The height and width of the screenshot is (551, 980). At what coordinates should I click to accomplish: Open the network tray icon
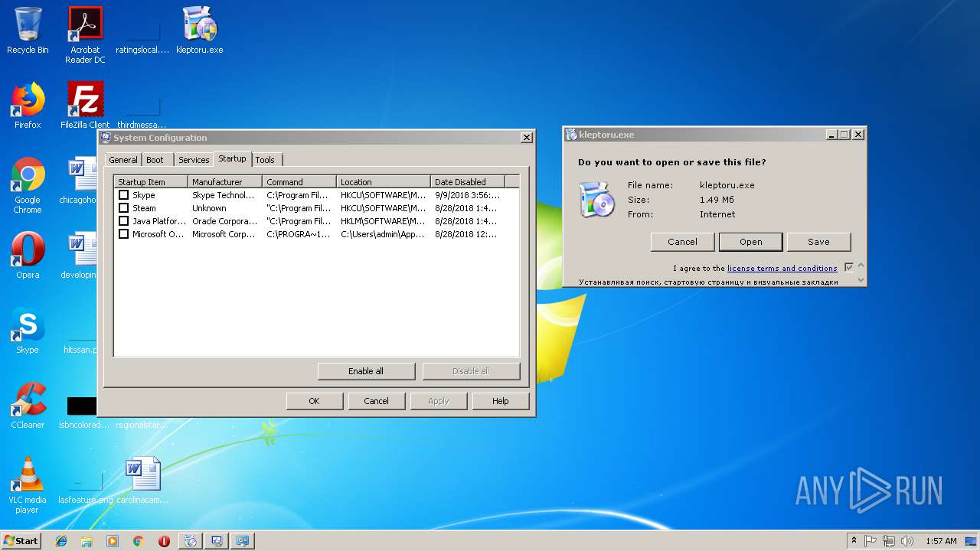point(888,541)
